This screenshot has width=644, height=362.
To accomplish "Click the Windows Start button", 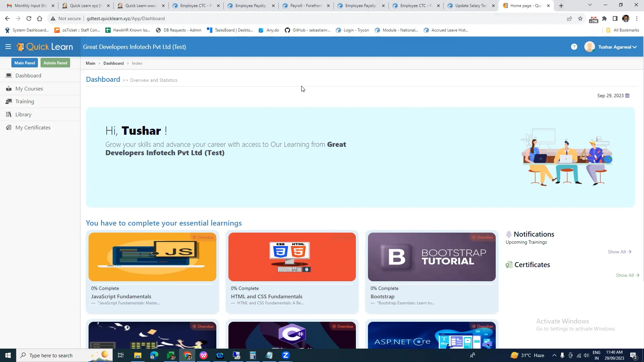I will pos(8,355).
